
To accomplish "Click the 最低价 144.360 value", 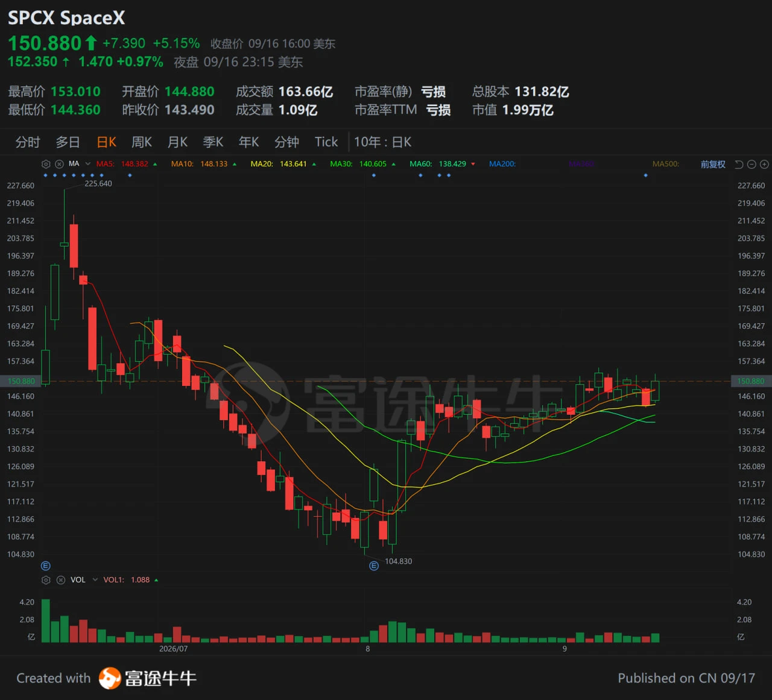I will coord(75,110).
